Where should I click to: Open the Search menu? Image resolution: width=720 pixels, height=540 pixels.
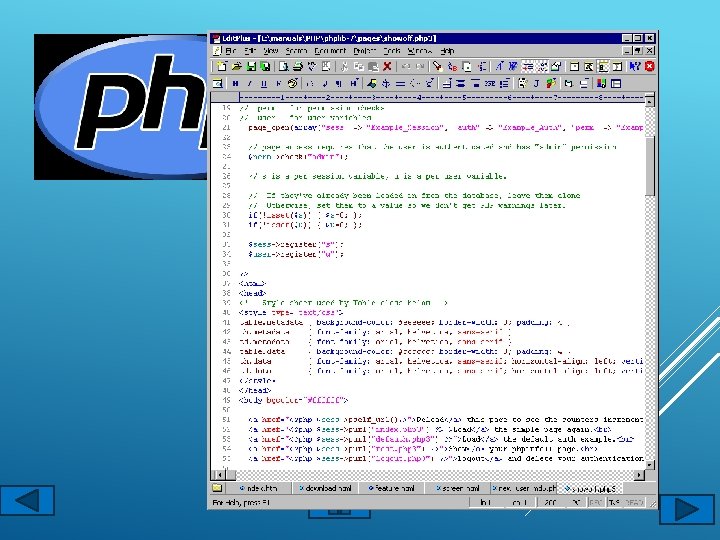pos(296,51)
